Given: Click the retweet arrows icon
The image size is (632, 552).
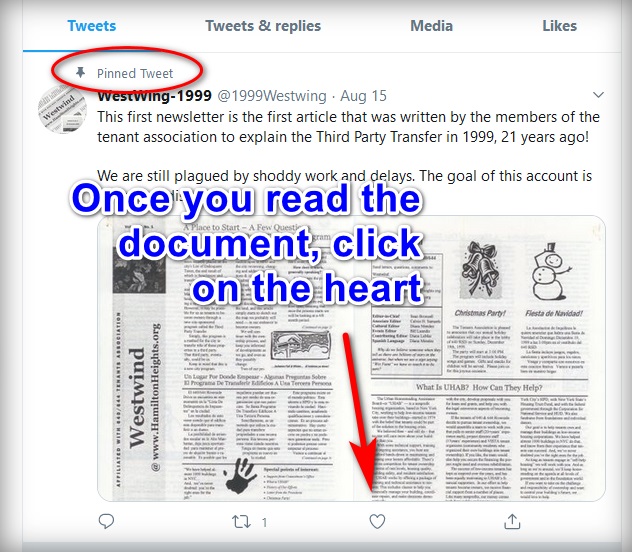Looking at the screenshot, I should (x=241, y=522).
